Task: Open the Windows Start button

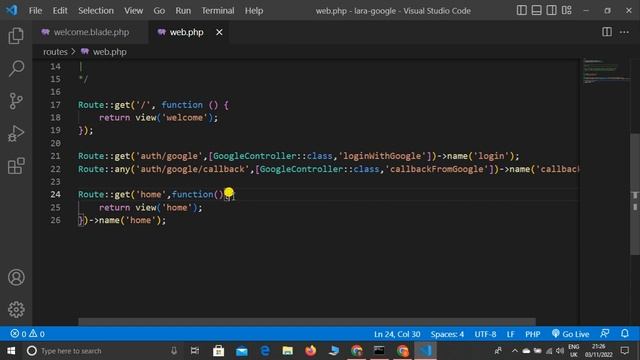Action: 11,351
